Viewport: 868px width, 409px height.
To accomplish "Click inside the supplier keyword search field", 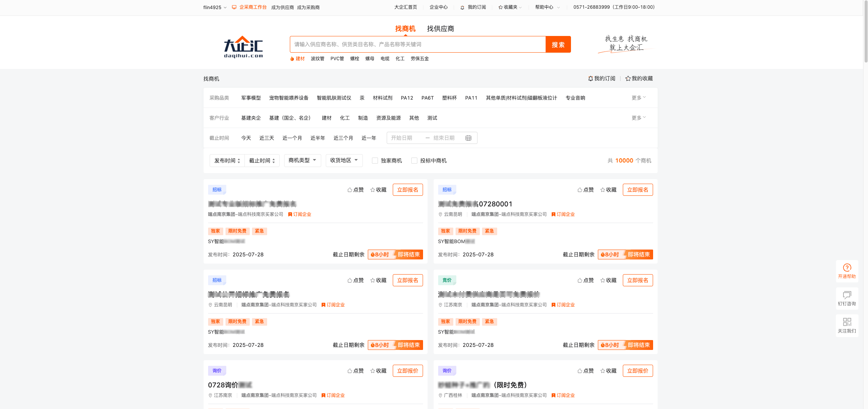I will 416,44.
